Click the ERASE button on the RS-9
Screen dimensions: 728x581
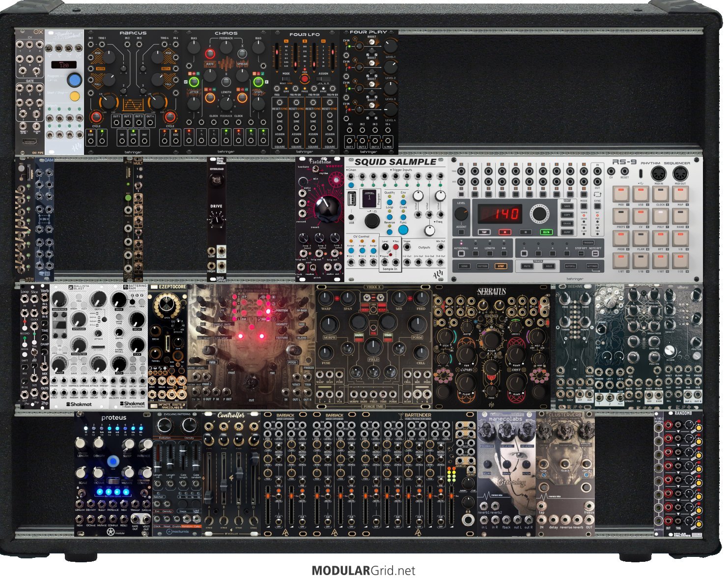click(567, 224)
